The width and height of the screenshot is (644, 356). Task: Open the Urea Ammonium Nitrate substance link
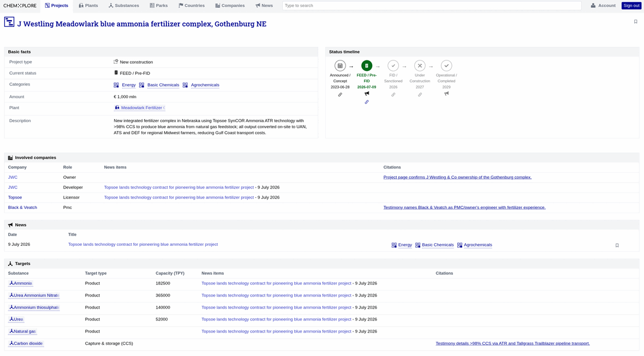pyautogui.click(x=34, y=295)
